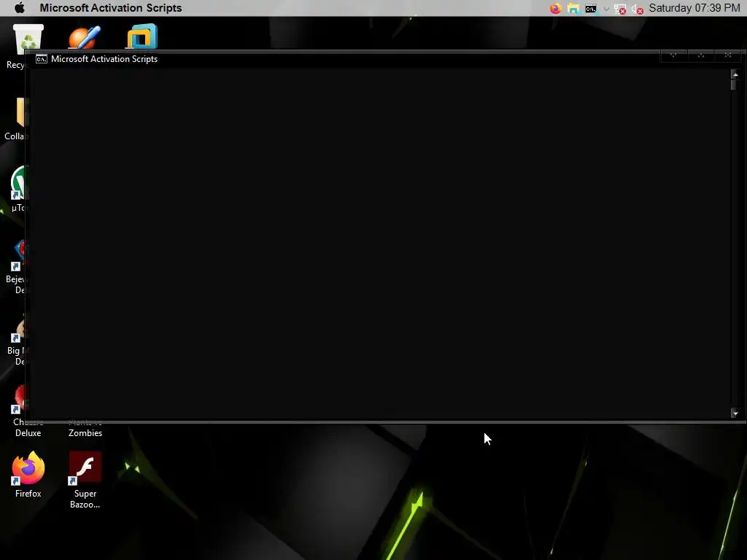The height and width of the screenshot is (560, 747).
Task: Close the Microsoft Activation Scripts window
Action: click(727, 55)
